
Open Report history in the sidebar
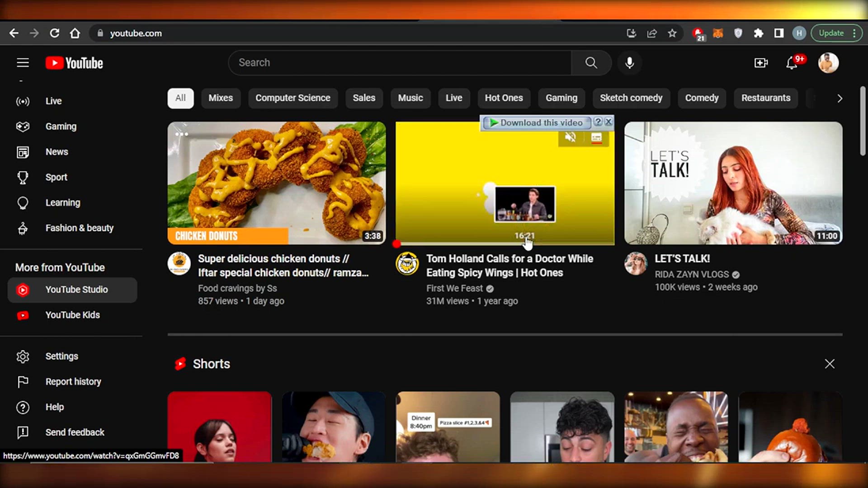(x=72, y=382)
